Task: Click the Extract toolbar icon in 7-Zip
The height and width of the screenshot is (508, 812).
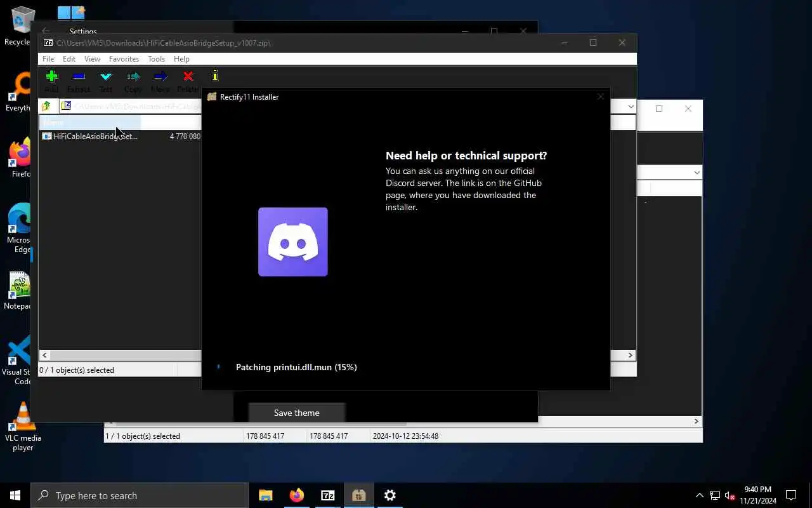Action: [x=79, y=77]
